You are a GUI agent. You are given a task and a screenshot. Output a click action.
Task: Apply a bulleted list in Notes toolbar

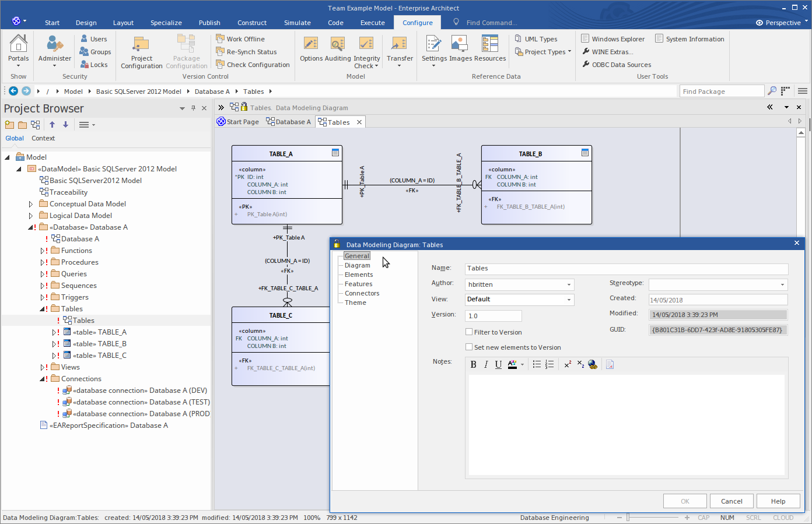coord(537,364)
